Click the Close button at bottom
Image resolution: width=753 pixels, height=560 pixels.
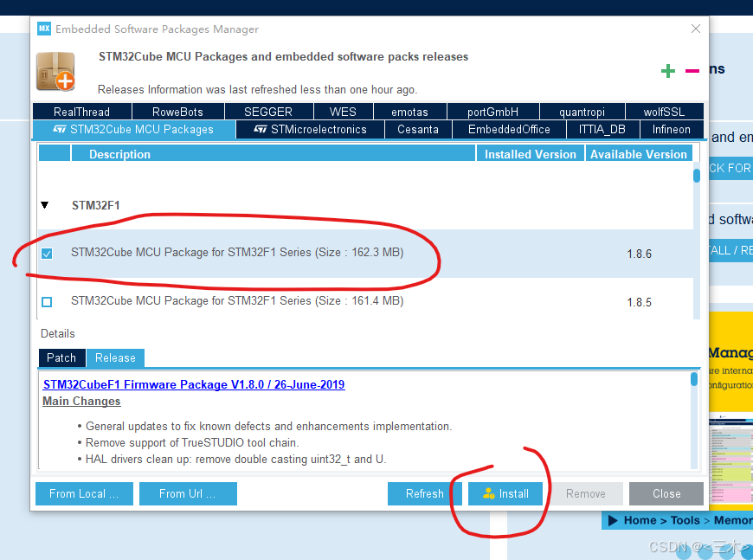(x=666, y=493)
